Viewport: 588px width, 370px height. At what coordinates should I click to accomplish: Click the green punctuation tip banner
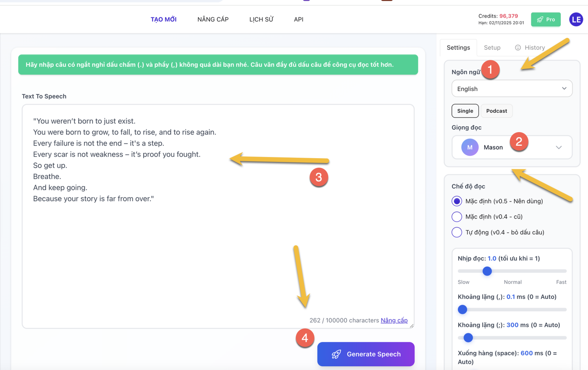click(x=218, y=65)
